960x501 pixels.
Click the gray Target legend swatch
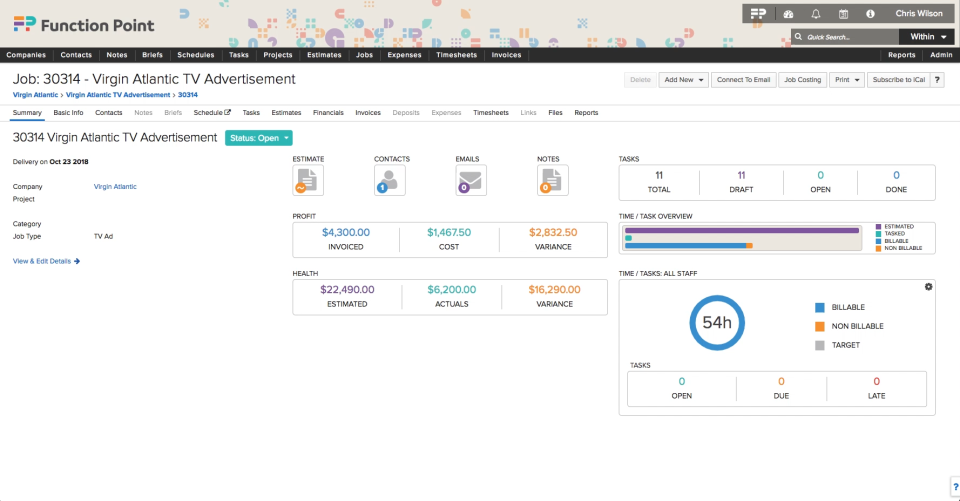[820, 345]
